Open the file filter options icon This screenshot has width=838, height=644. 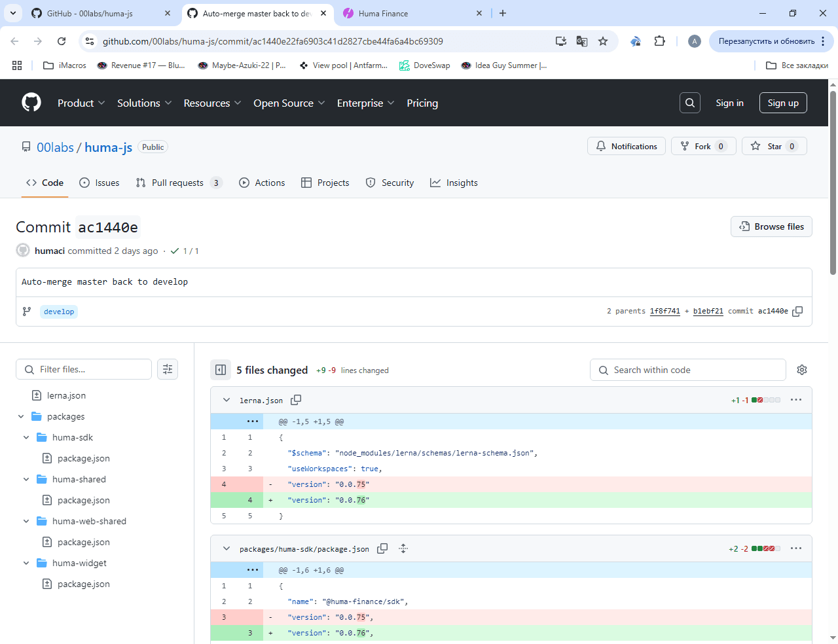168,369
